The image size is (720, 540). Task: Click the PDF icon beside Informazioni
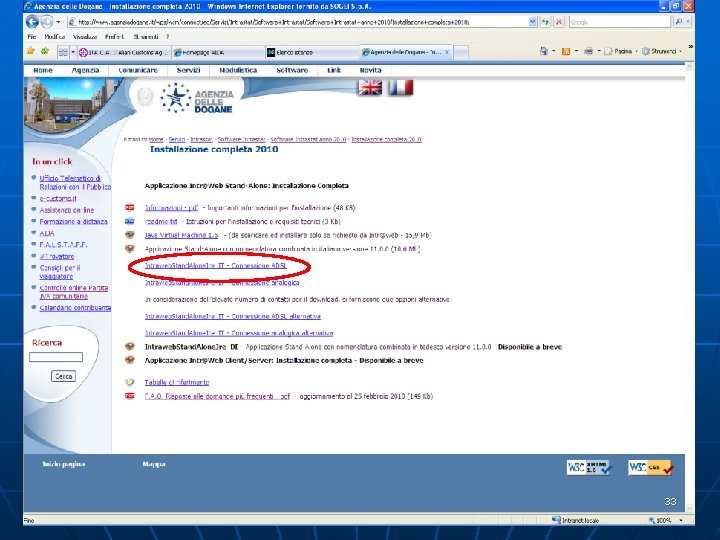point(130,208)
